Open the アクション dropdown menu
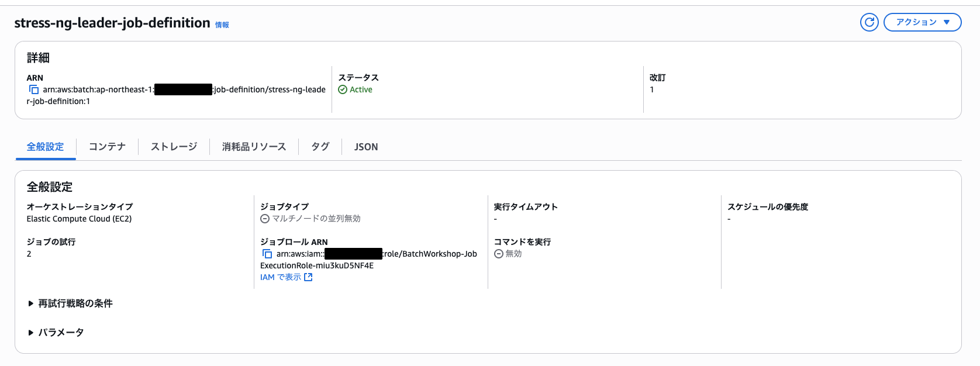The height and width of the screenshot is (366, 980). (923, 22)
